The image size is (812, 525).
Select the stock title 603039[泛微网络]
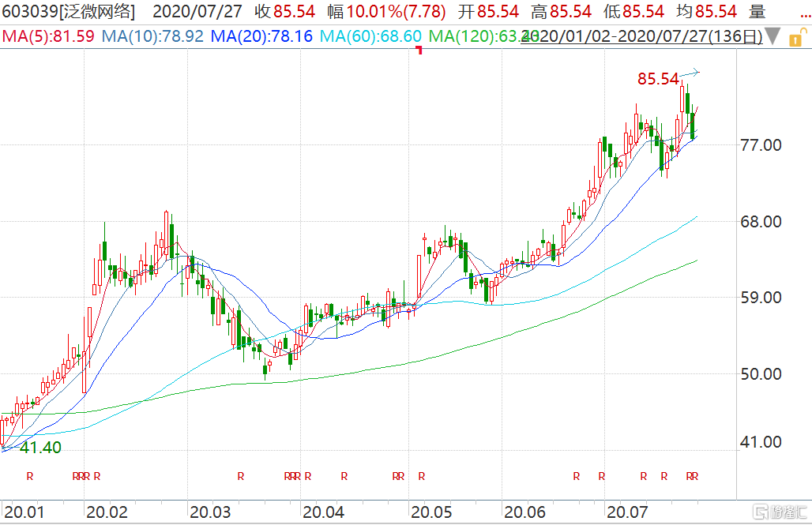[x=68, y=11]
